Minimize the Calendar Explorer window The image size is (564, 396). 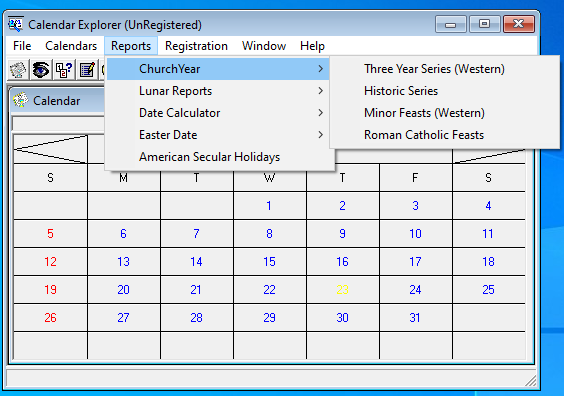point(451,24)
